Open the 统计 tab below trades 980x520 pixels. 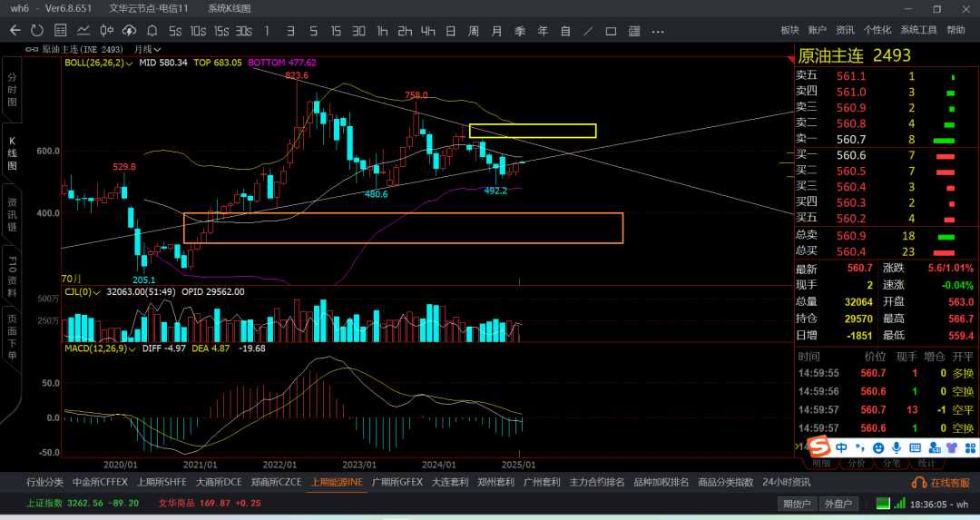point(926,463)
